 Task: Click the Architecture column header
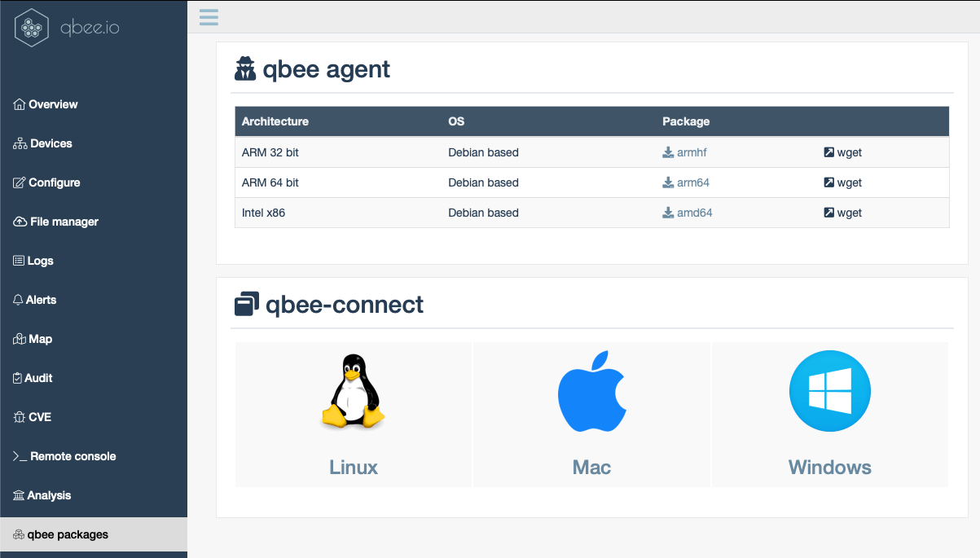pos(275,121)
